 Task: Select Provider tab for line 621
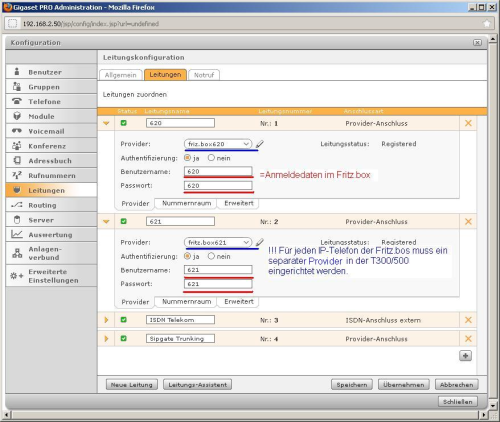point(135,302)
